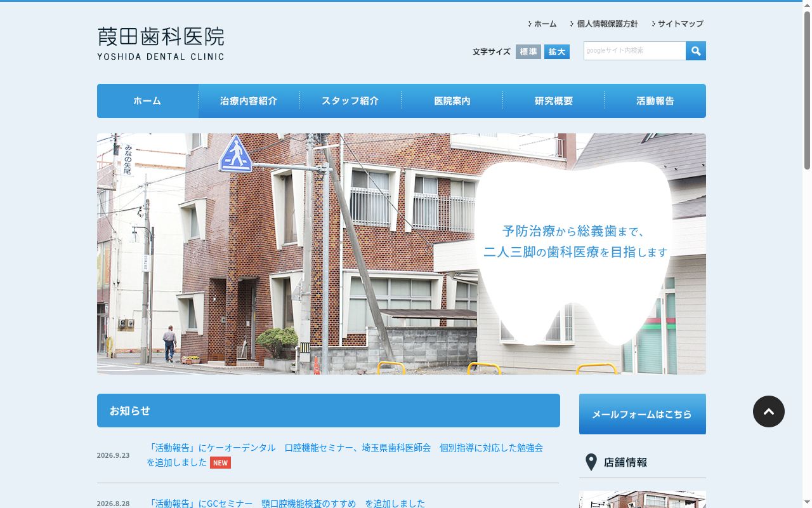Open the 2026.9.23 news item link
Image resolution: width=812 pixels, height=508 pixels.
click(344, 455)
